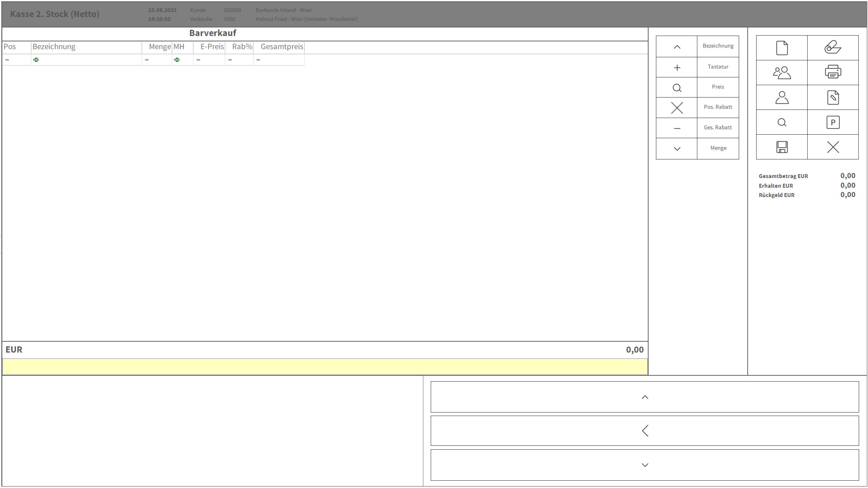Click the Menge column header
This screenshot has height=488, width=868.
coord(157,47)
